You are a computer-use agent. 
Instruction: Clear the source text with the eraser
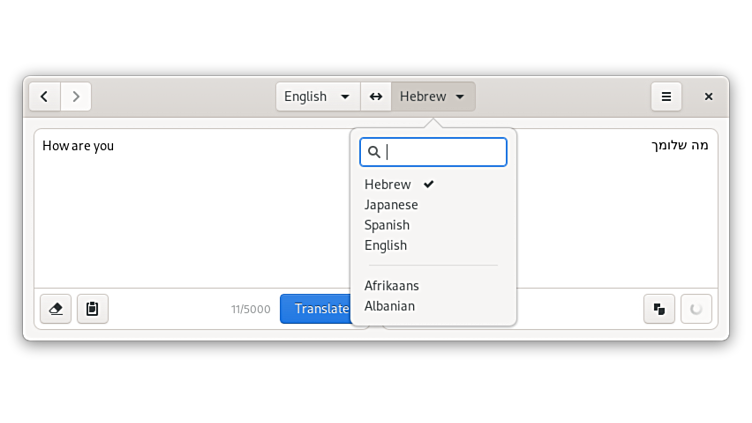56,309
